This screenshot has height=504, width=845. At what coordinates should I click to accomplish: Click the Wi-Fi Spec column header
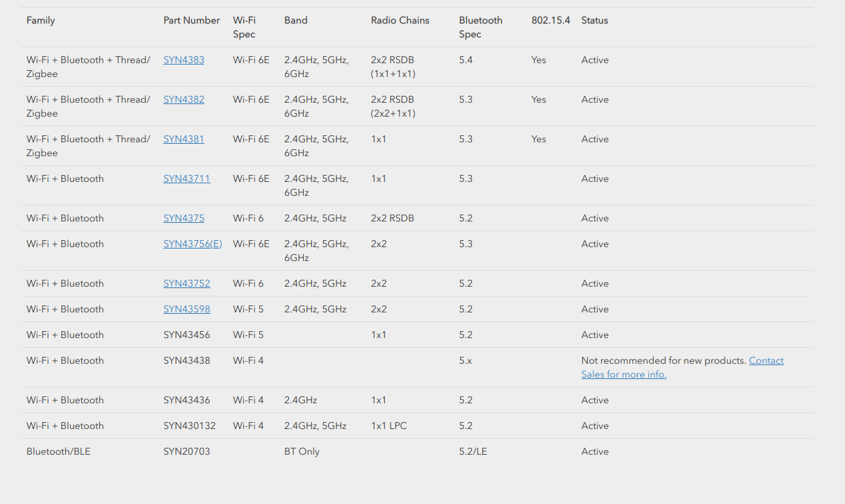pos(245,27)
